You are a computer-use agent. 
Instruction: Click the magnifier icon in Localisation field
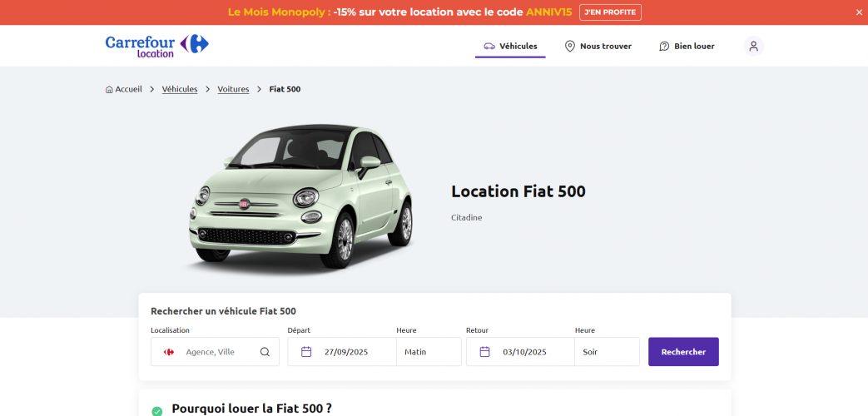[x=265, y=352]
